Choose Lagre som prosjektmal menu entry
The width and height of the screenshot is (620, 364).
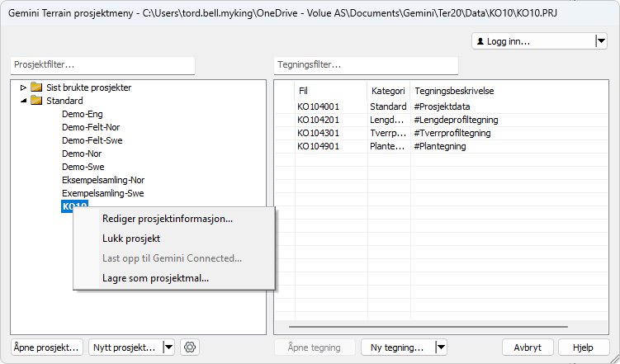click(154, 278)
